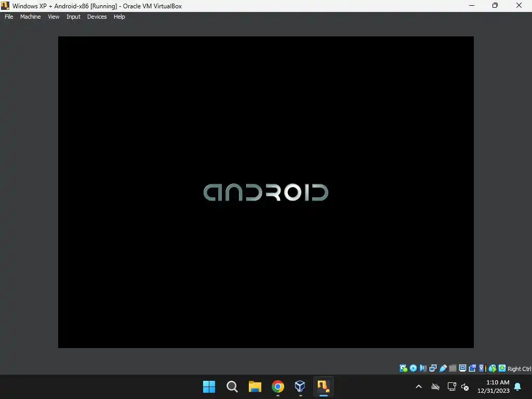Click the display monitor status icon
Viewport: 532px width, 399px height.
point(462,368)
